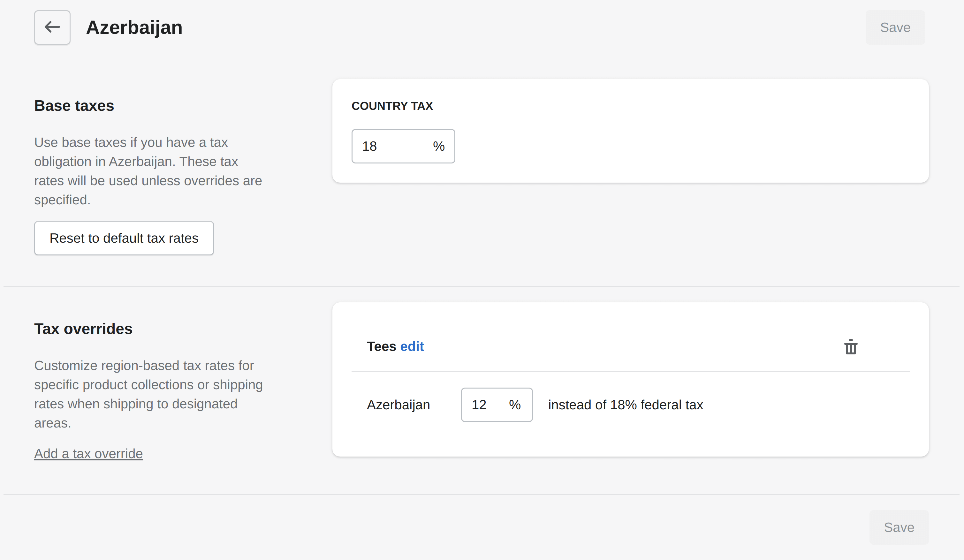The height and width of the screenshot is (560, 964).
Task: Click the Tees collection name
Action: tap(381, 346)
